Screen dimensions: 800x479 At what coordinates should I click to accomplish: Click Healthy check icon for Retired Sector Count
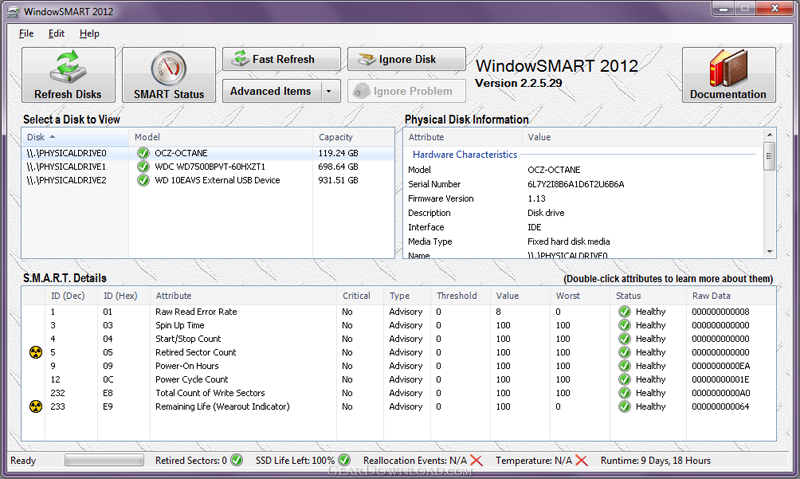624,352
